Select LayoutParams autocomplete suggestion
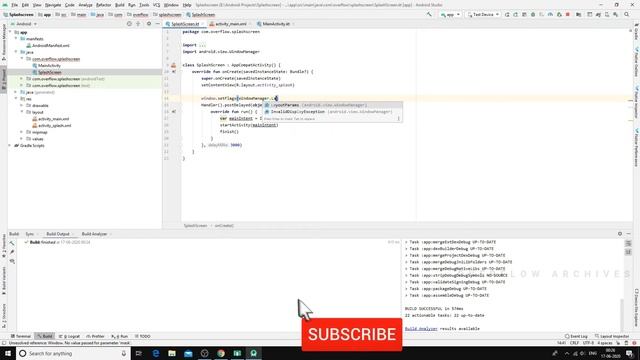Image resolution: width=640 pixels, height=360 pixels. coord(332,105)
